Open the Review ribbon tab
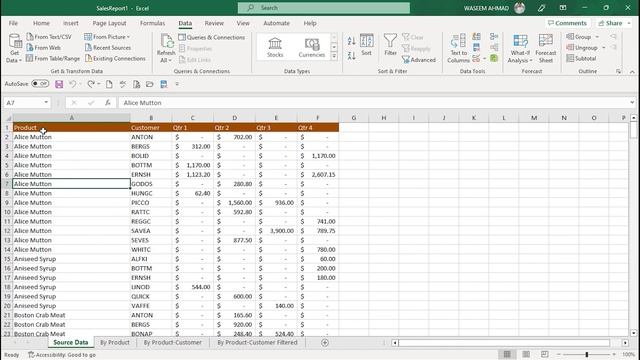This screenshot has width=640, height=360. pyautogui.click(x=214, y=23)
